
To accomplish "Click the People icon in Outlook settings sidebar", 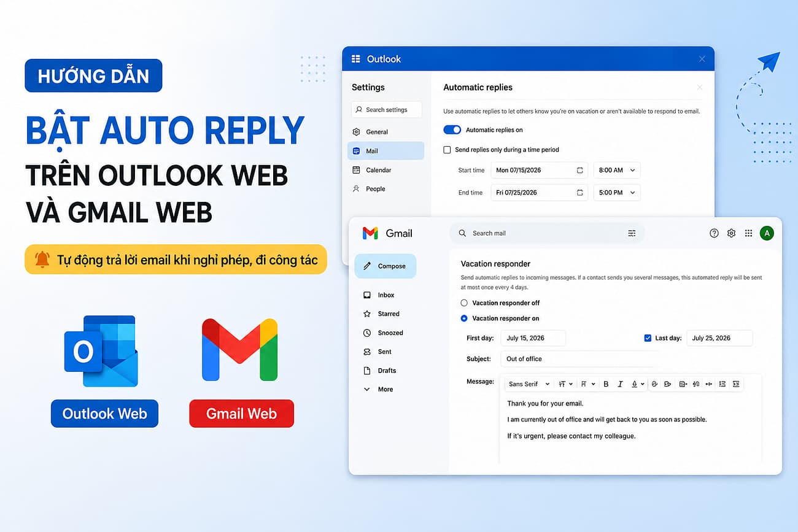I will (x=356, y=189).
